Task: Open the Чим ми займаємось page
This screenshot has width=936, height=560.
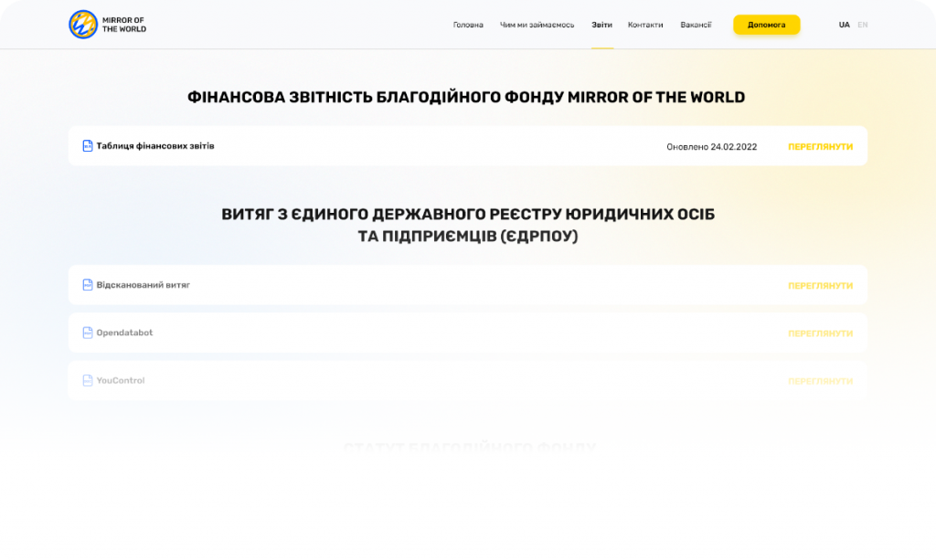Action: click(x=537, y=25)
